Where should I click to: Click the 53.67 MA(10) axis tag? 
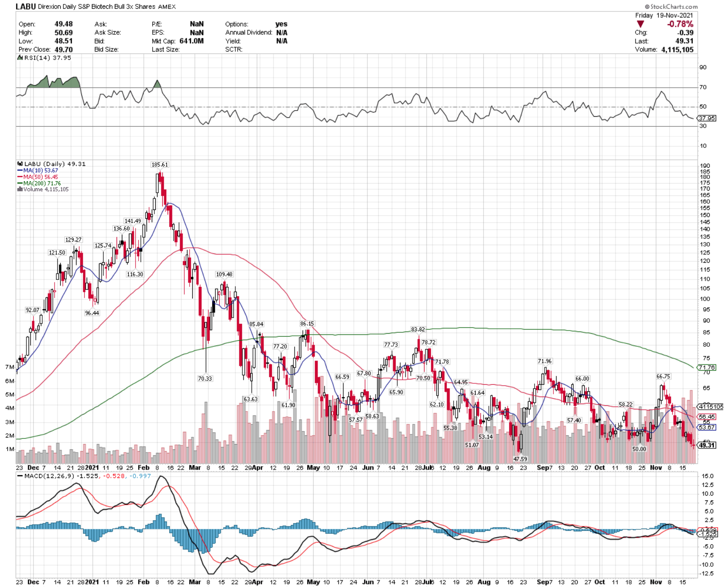[x=707, y=427]
